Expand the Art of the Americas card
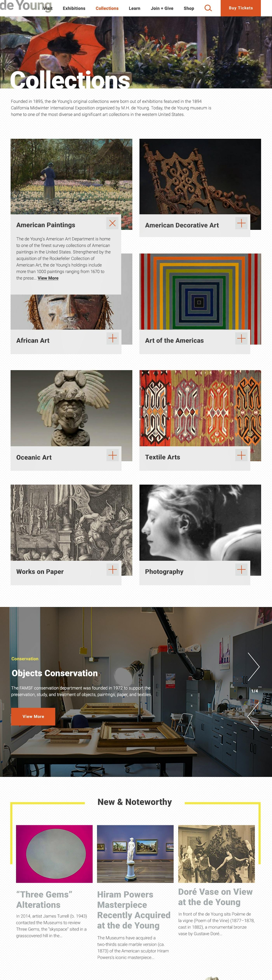 pyautogui.click(x=241, y=338)
